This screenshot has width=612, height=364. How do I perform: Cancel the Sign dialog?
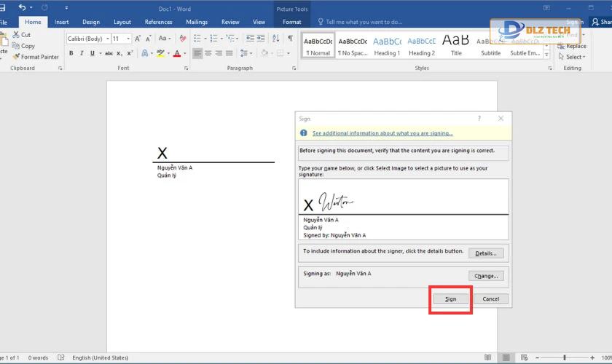pos(490,299)
